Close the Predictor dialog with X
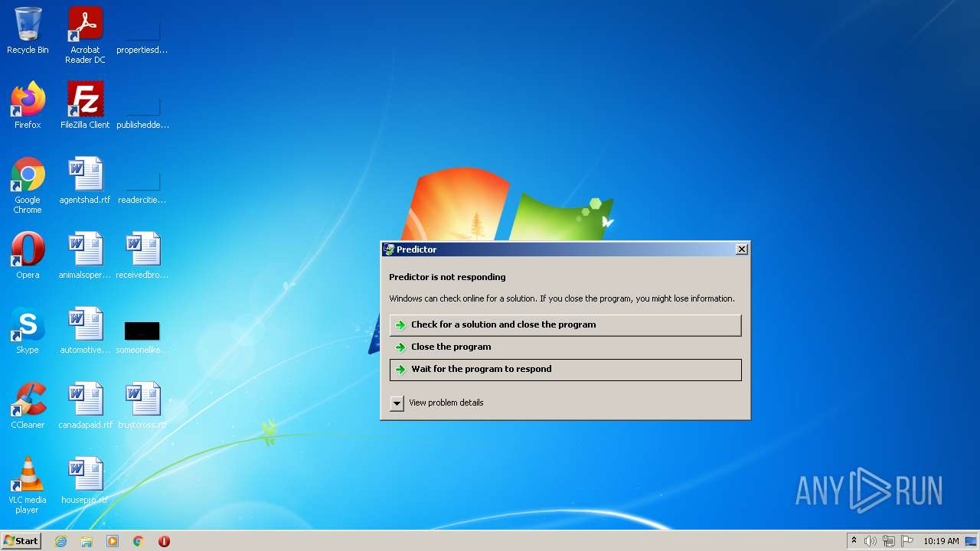 741,249
